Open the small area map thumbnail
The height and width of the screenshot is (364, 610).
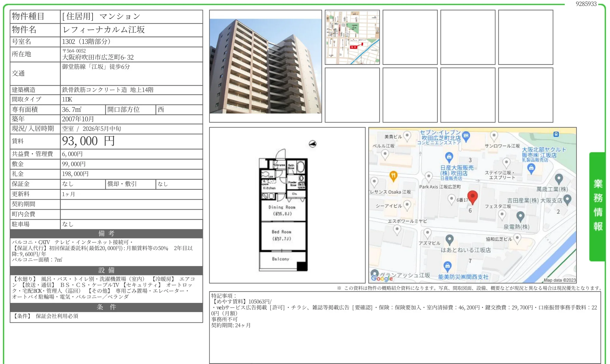point(352,37)
